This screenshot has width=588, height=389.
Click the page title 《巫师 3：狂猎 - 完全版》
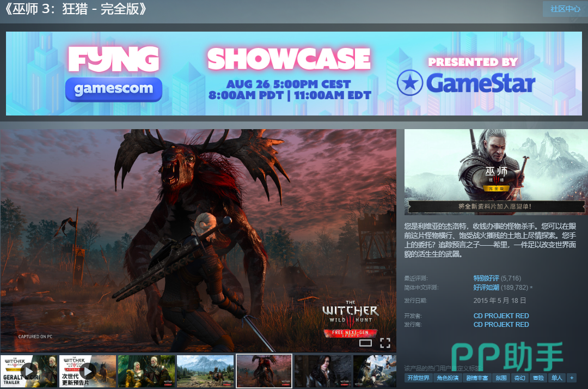pyautogui.click(x=75, y=9)
